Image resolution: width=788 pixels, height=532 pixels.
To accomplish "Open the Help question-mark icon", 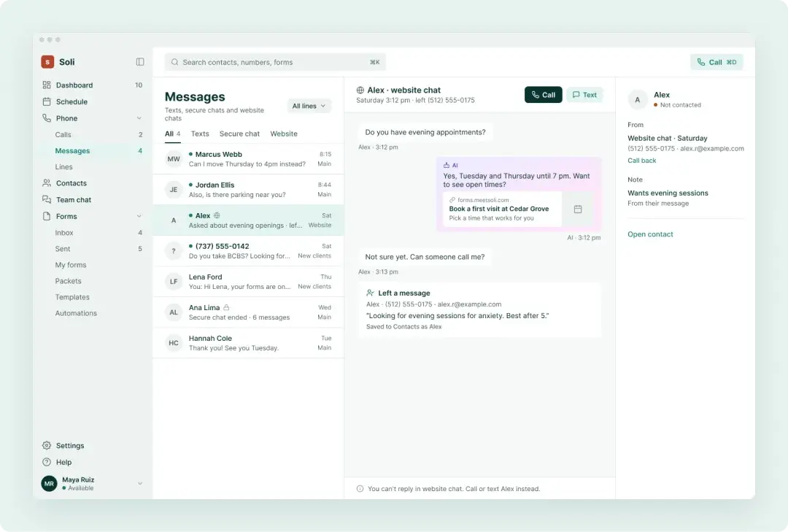I will 47,462.
